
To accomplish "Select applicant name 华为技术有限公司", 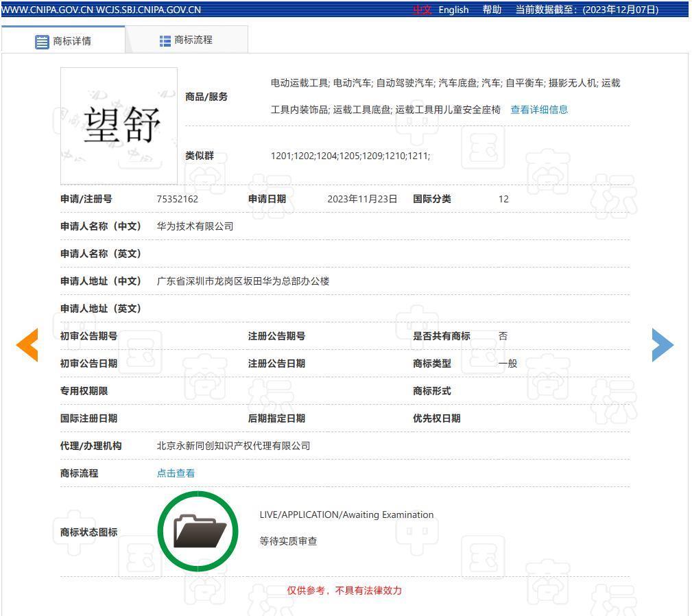I will tap(196, 226).
